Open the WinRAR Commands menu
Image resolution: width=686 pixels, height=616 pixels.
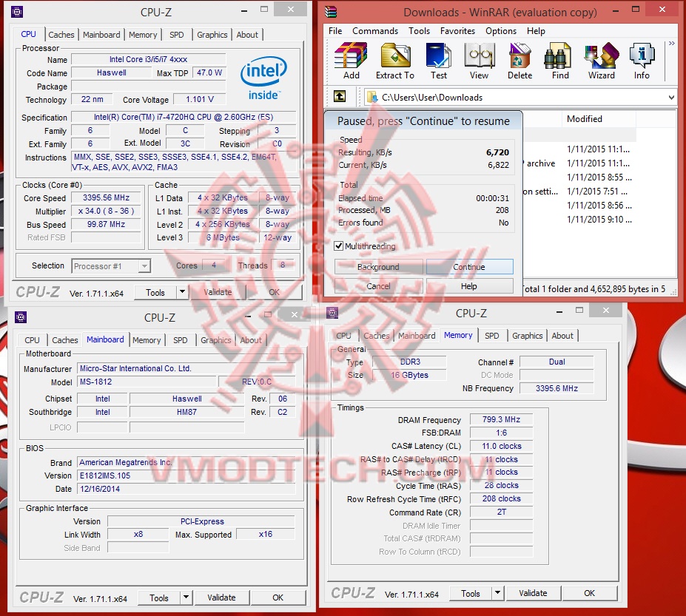(x=375, y=31)
